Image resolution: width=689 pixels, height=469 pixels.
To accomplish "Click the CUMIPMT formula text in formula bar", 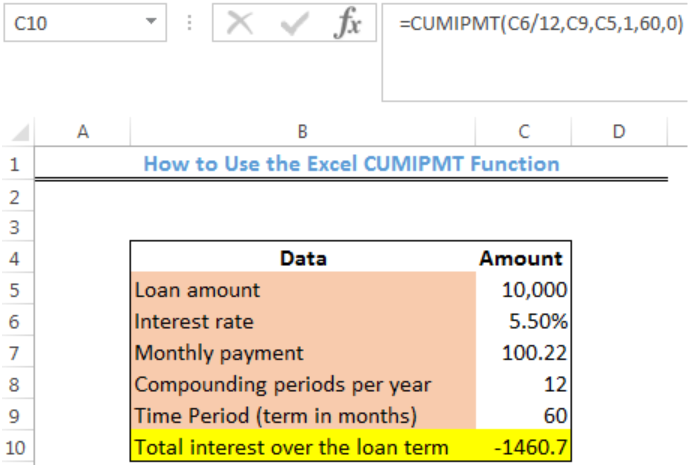I will (x=541, y=23).
